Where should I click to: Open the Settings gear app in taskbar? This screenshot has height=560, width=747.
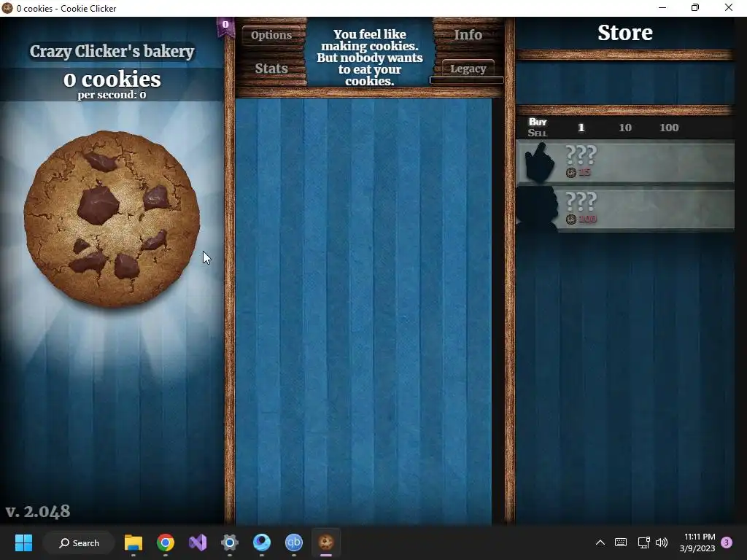[x=230, y=542]
